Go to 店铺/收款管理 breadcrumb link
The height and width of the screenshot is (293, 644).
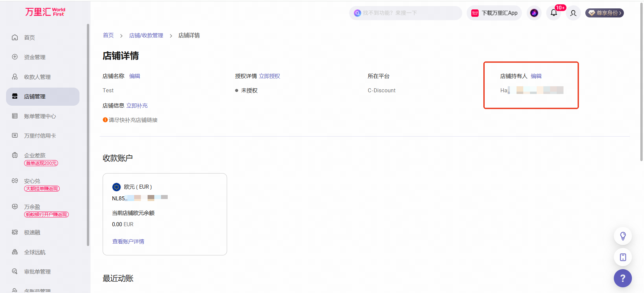pyautogui.click(x=146, y=36)
